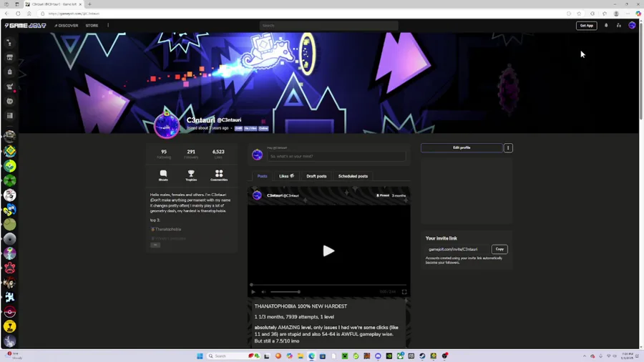Screen dimensions: 644x362
Task: Click the "So, what's on your mind?" post box
Action: click(336, 157)
